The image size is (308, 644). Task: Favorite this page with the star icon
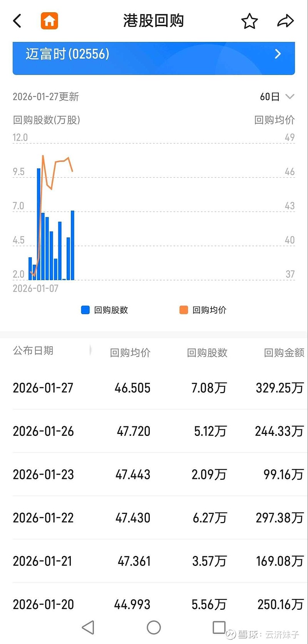[x=249, y=21]
